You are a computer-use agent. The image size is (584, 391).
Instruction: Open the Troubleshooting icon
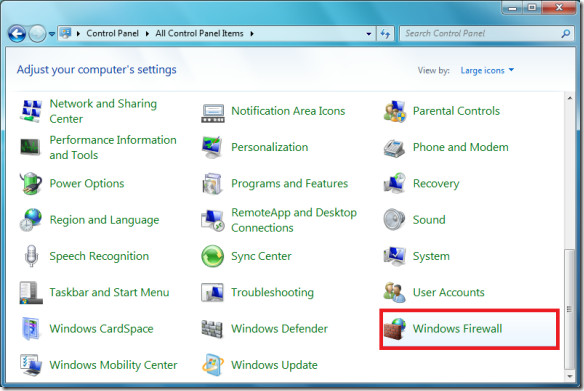click(212, 292)
